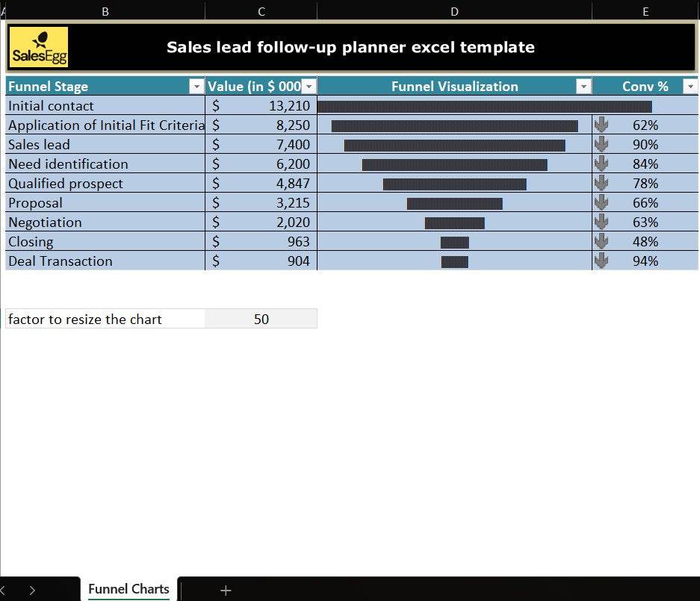
Task: Click the down arrow icon beside 62%
Action: [601, 125]
